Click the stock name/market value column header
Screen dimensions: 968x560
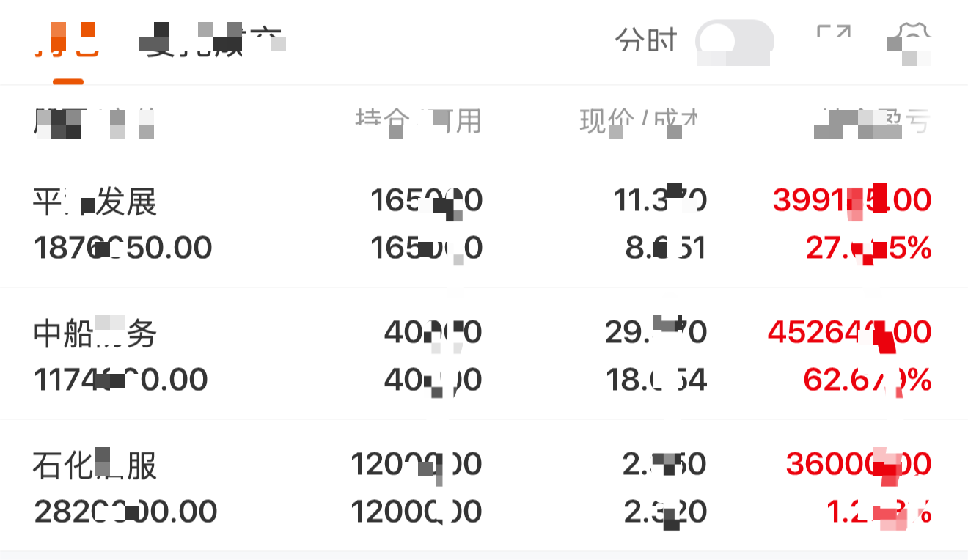tap(94, 122)
